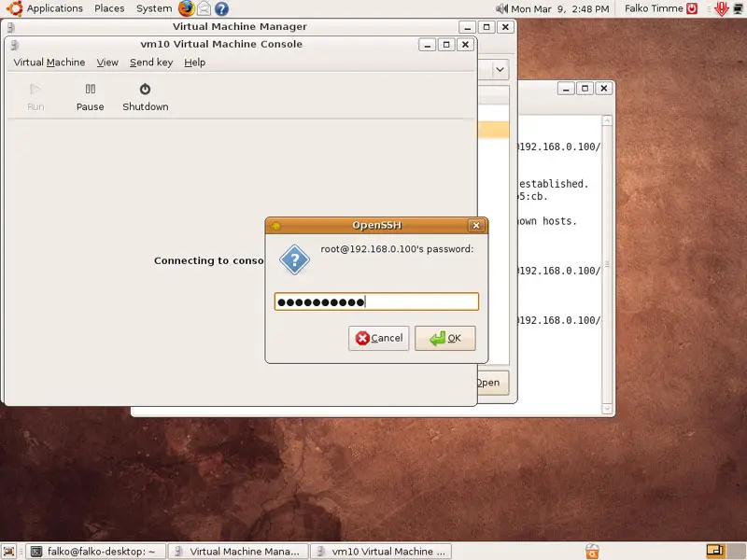Open the Send key menu
The image size is (747, 560).
(x=151, y=63)
